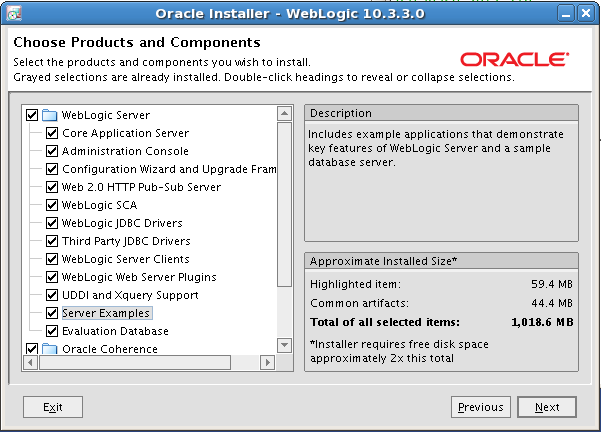The height and width of the screenshot is (432, 601).
Task: Select Third Party JDBC Drivers label
Action: (126, 241)
